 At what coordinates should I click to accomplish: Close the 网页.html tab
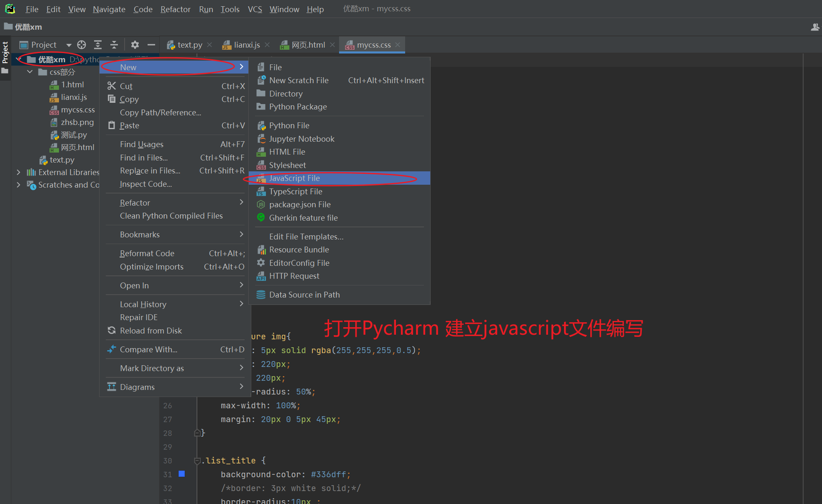pos(332,45)
